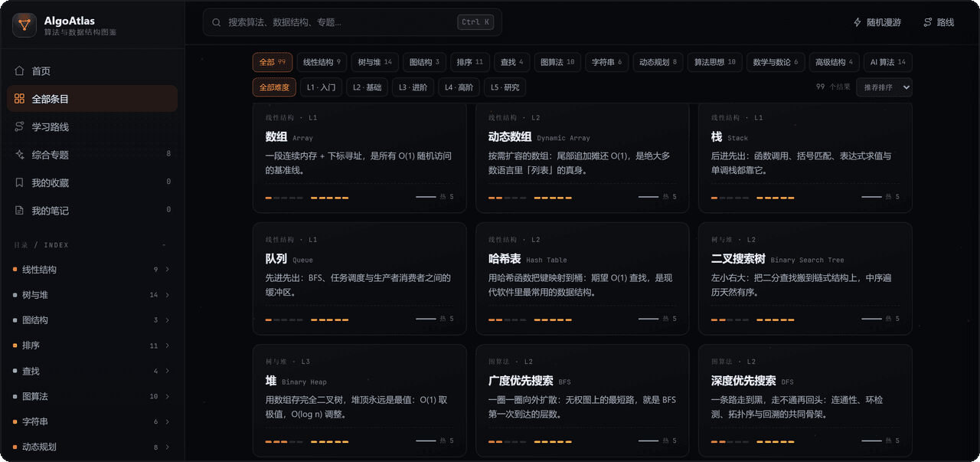Filter by 排序 category chip

click(470, 62)
